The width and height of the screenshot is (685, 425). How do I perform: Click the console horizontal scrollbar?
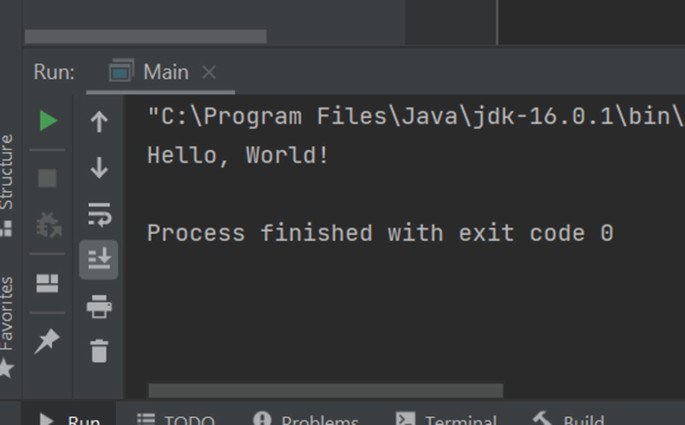coord(325,390)
